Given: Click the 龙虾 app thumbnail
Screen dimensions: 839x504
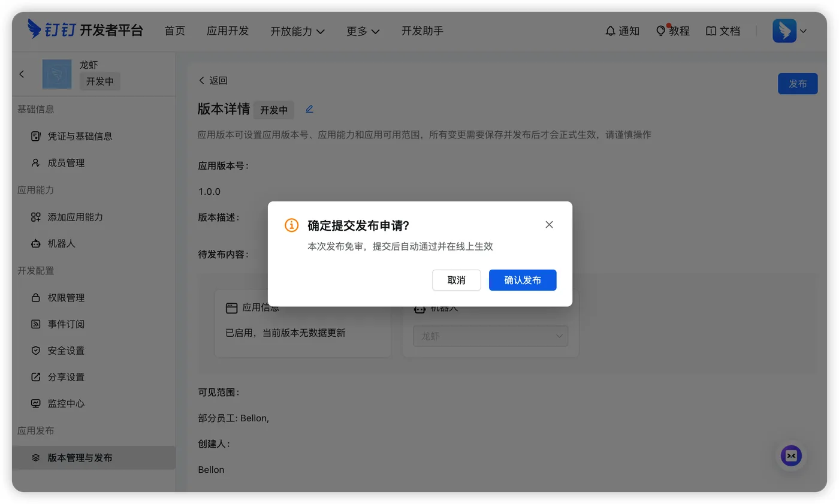Looking at the screenshot, I should pos(57,74).
